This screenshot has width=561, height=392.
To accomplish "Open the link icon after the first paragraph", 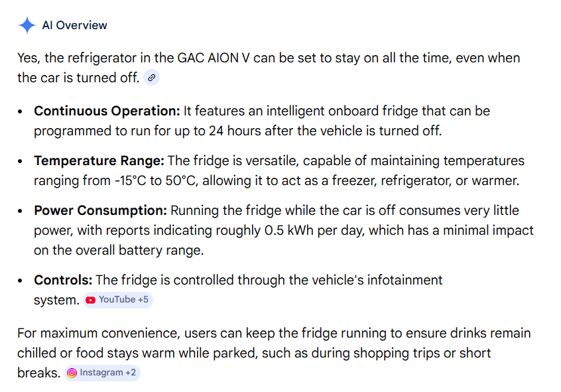I will tap(152, 78).
